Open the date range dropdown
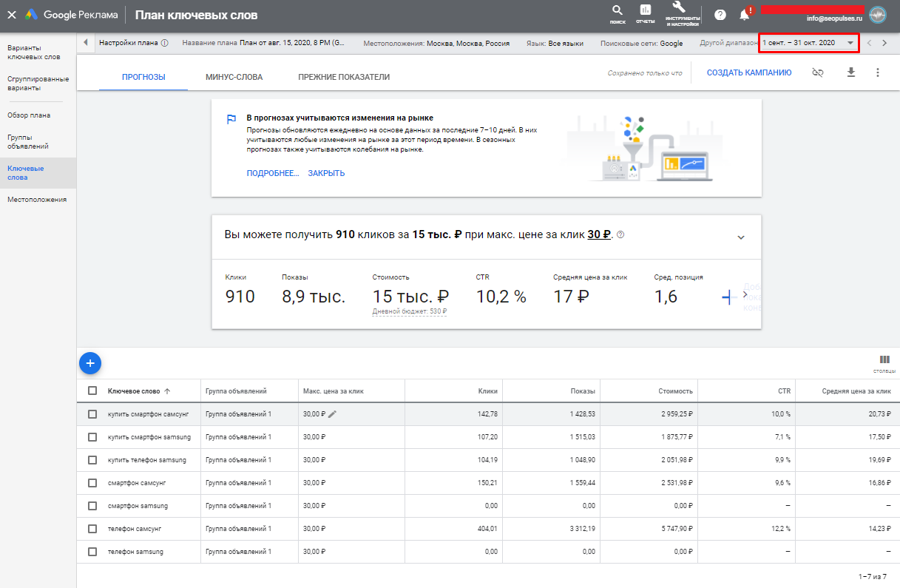Image resolution: width=900 pixels, height=588 pixels. (809, 43)
